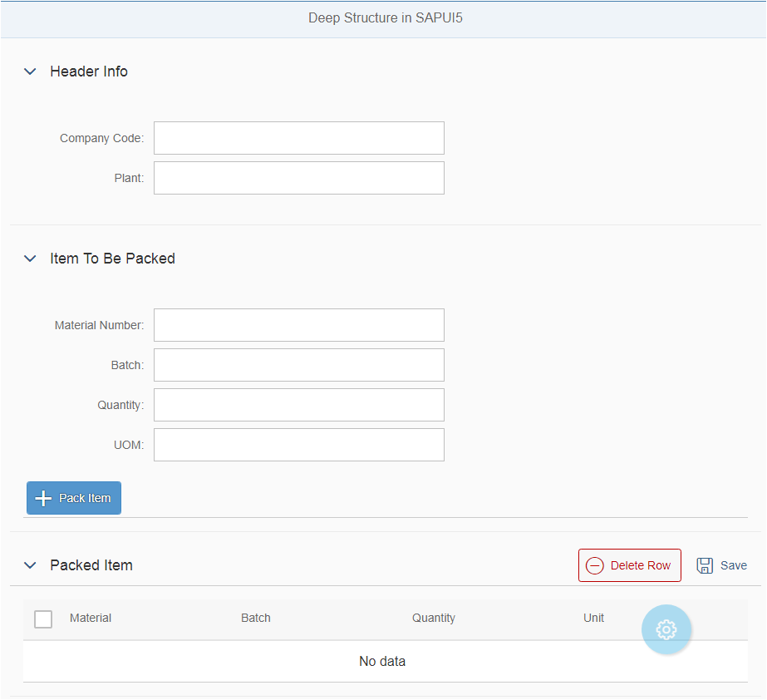767x700 pixels.
Task: Click the No data table message
Action: click(382, 661)
